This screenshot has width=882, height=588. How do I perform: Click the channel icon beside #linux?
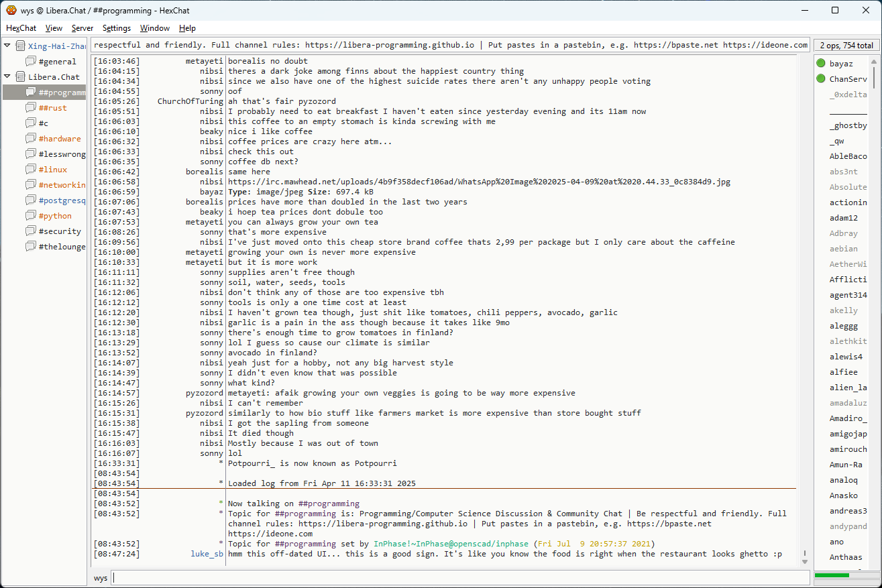(31, 170)
